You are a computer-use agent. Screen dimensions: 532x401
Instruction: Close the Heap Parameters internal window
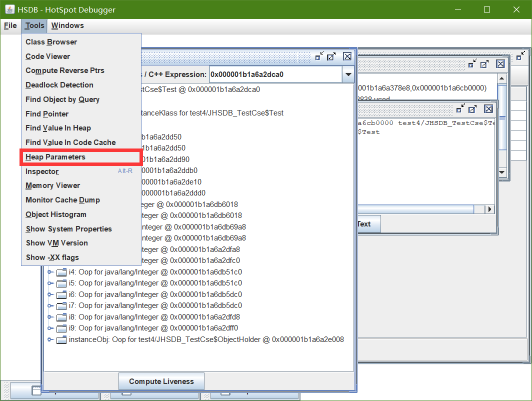tap(500, 64)
